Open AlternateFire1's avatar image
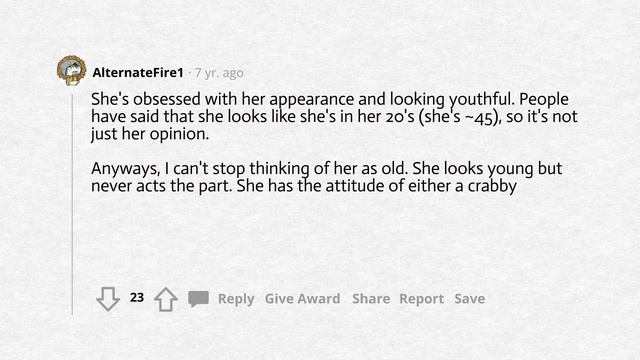The height and width of the screenshot is (360, 640). pyautogui.click(x=71, y=71)
